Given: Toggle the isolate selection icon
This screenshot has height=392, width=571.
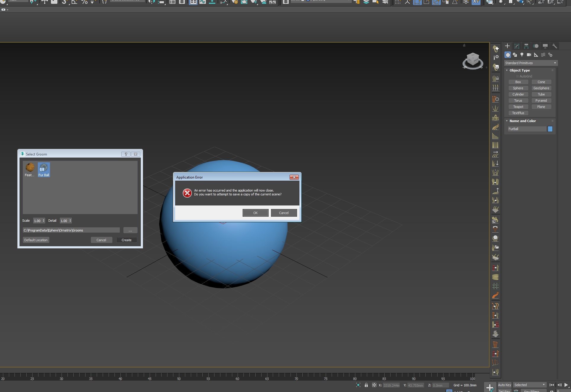Looking at the screenshot, I should (358, 385).
